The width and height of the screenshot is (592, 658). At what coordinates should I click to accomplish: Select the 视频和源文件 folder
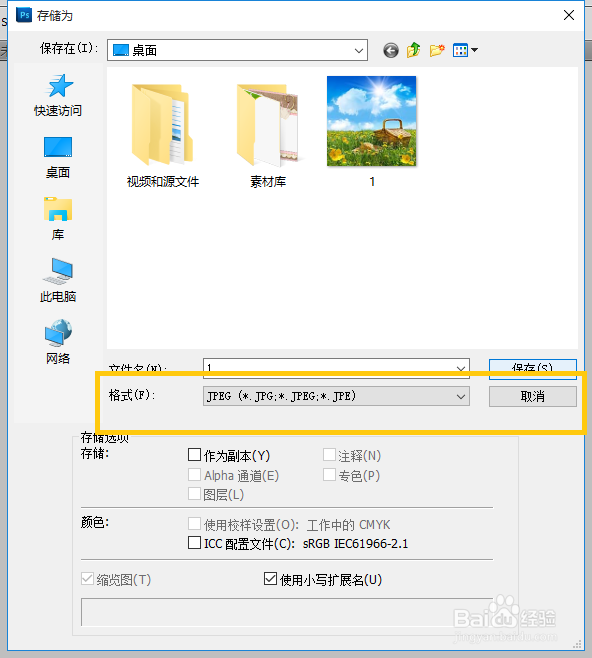click(163, 135)
